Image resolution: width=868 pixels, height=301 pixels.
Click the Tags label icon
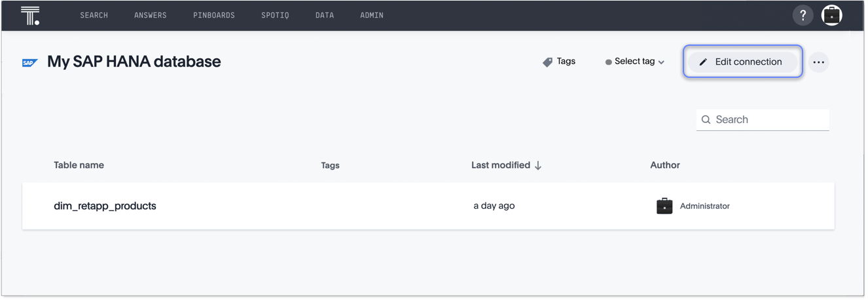pyautogui.click(x=548, y=62)
